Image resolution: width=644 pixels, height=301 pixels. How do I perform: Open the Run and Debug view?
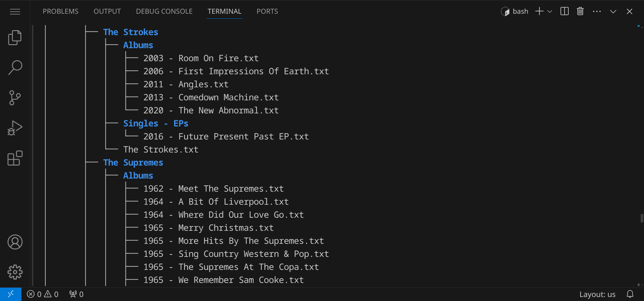point(15,128)
